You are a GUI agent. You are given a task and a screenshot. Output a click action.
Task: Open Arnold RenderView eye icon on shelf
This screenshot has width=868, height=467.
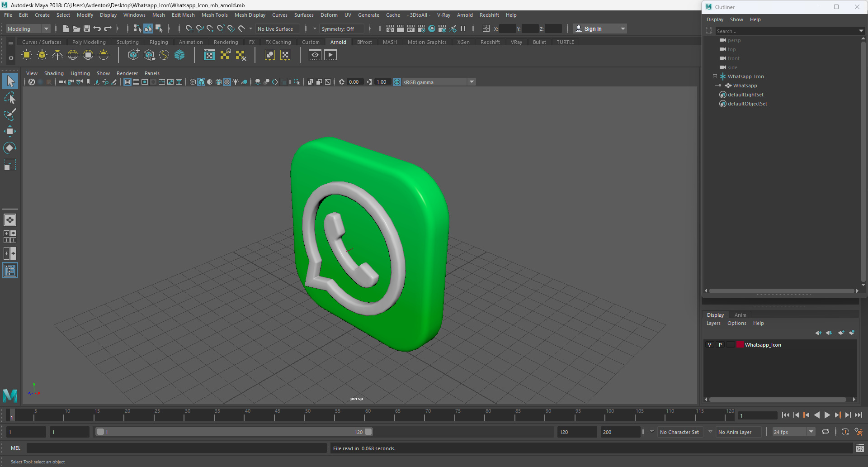315,55
